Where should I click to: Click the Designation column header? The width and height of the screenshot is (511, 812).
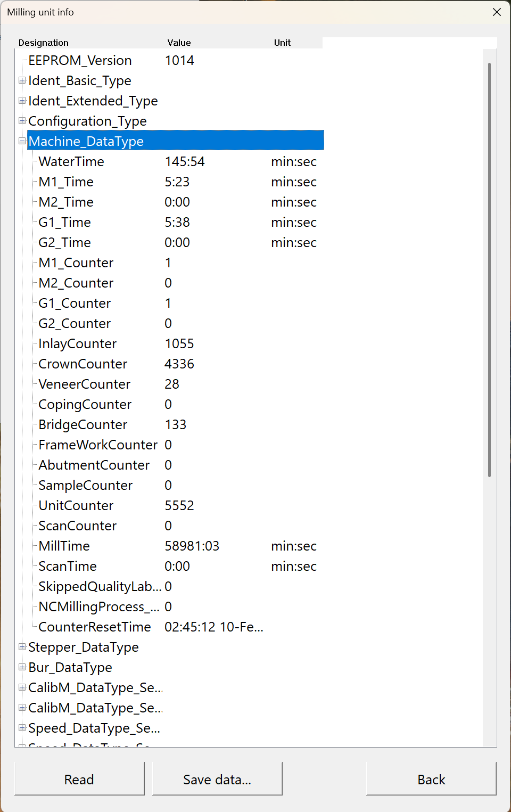click(44, 43)
